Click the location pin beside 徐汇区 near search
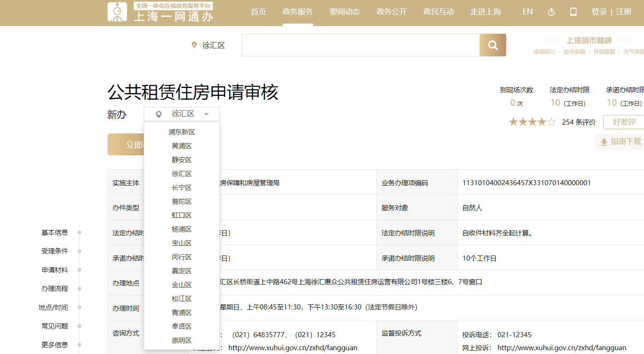 tap(194, 45)
